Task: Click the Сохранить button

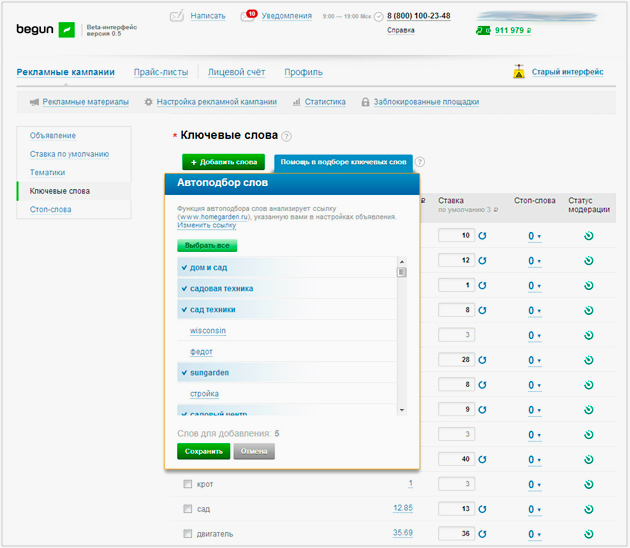Action: click(x=203, y=452)
